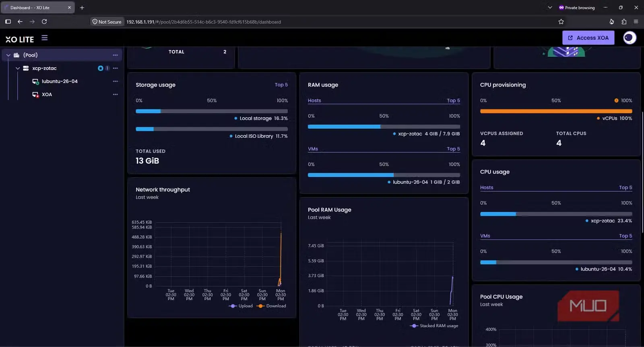Click the 'vCPUs 100%' legend label
Screen dimensions: 644x347
click(x=614, y=118)
